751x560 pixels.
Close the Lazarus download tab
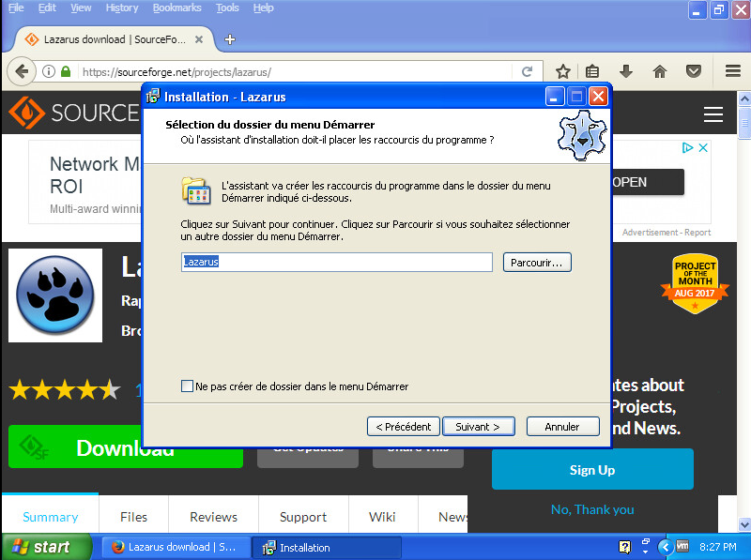tap(199, 39)
